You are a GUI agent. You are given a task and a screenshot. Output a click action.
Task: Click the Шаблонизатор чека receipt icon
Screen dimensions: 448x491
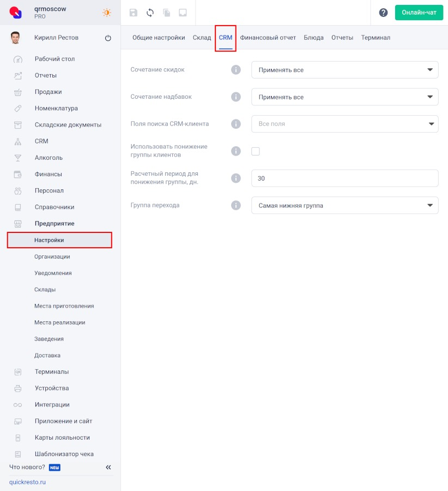(x=18, y=454)
